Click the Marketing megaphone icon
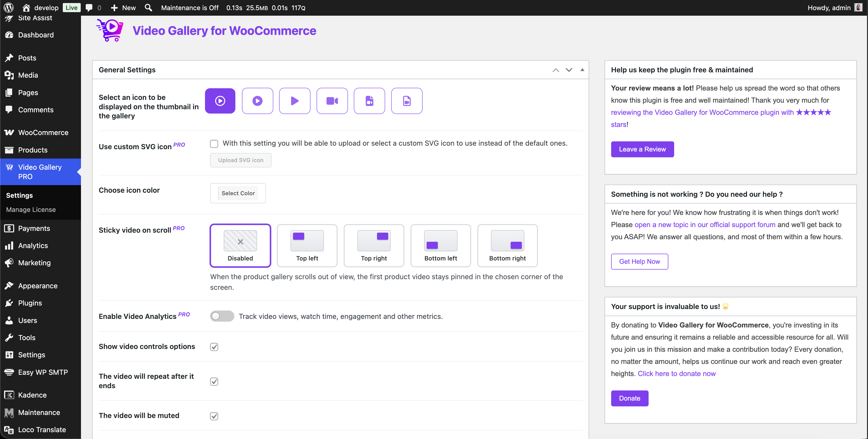The image size is (868, 439). pos(9,262)
